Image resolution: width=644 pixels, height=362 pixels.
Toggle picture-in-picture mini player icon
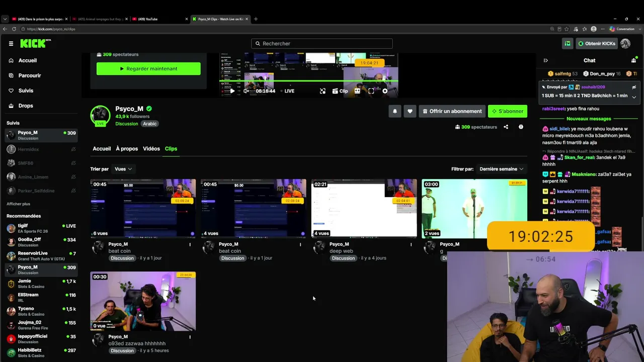tap(323, 91)
